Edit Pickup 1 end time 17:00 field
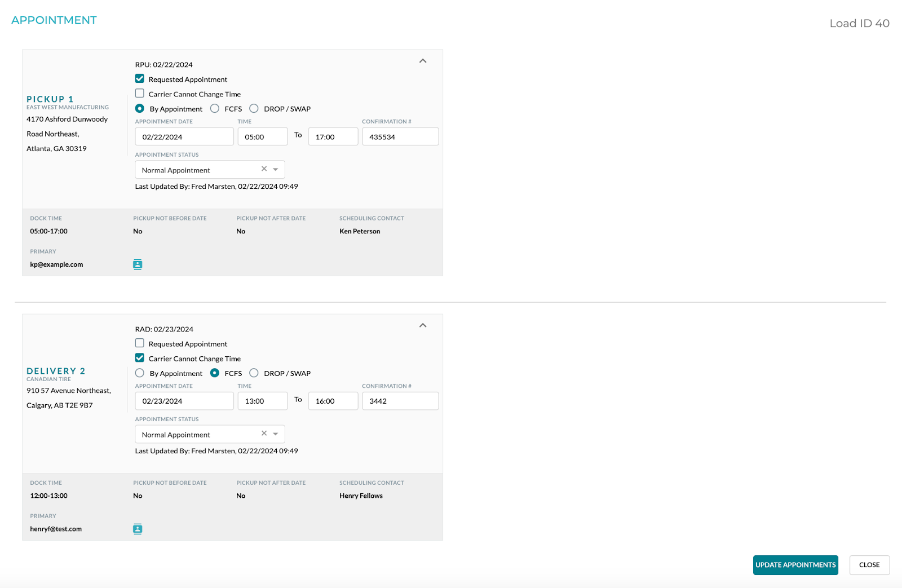Image resolution: width=902 pixels, height=588 pixels. [333, 137]
